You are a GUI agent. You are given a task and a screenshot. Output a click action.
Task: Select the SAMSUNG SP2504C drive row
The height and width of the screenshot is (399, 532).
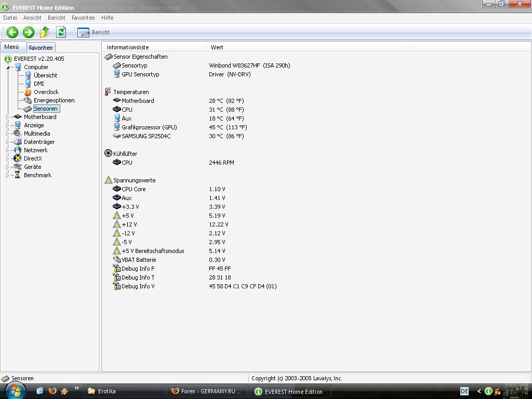pos(178,136)
